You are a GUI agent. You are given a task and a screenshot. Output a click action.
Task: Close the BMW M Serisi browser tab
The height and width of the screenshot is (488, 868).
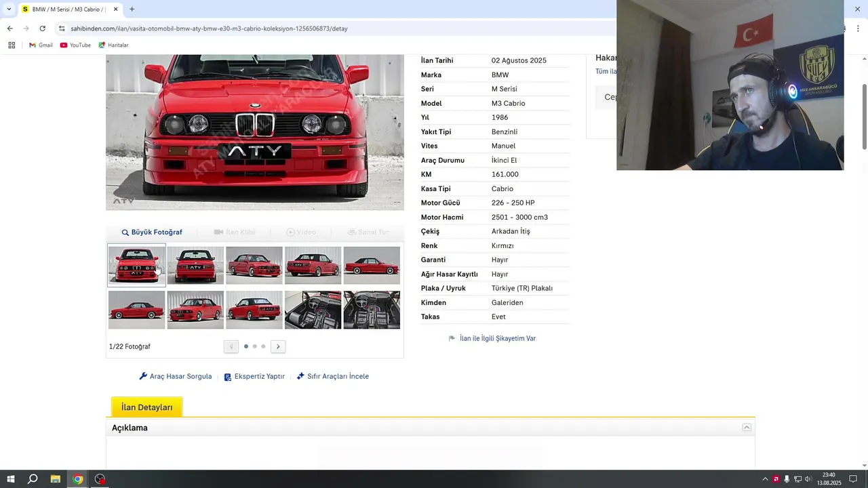tap(115, 9)
